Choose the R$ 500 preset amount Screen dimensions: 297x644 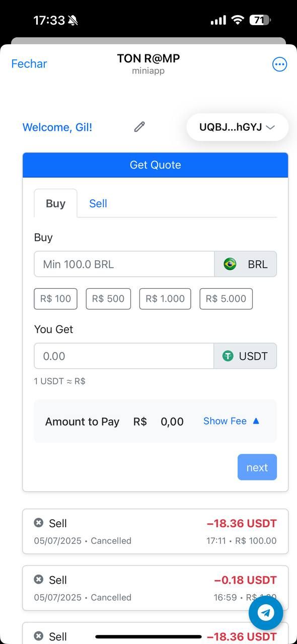[108, 299]
